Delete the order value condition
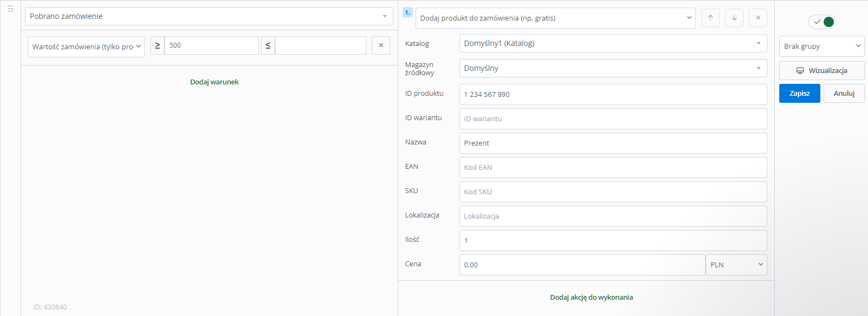 [x=381, y=45]
